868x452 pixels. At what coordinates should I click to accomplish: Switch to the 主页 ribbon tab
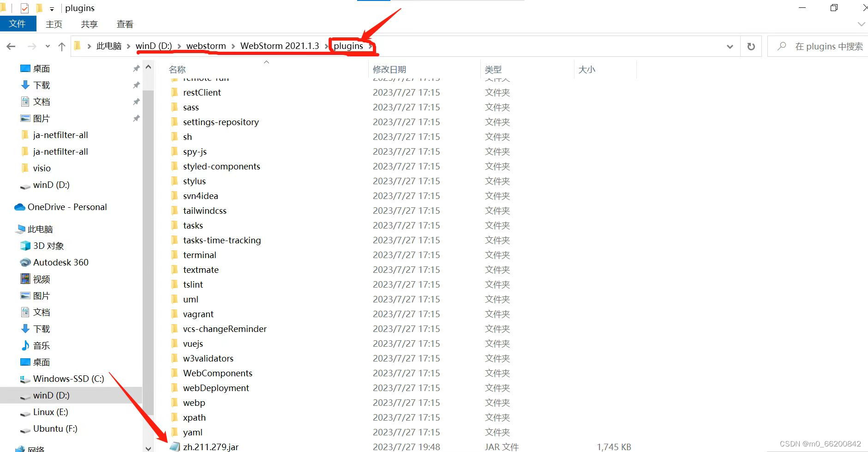click(54, 24)
